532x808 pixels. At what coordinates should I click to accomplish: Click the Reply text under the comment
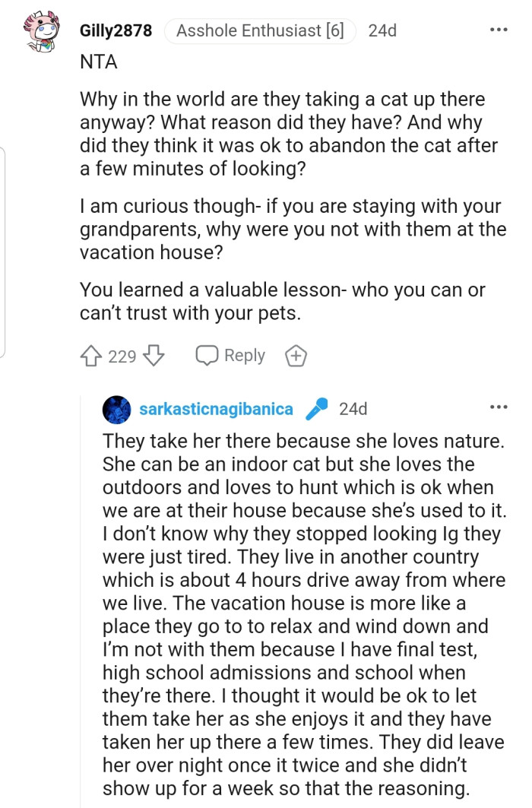[244, 356]
